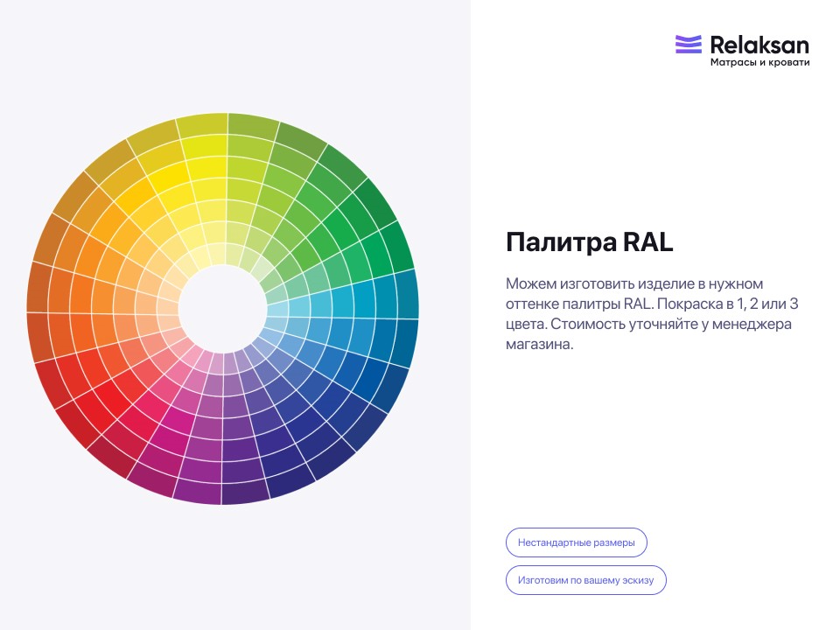Choose the innermost light cyan swatch

[276, 309]
